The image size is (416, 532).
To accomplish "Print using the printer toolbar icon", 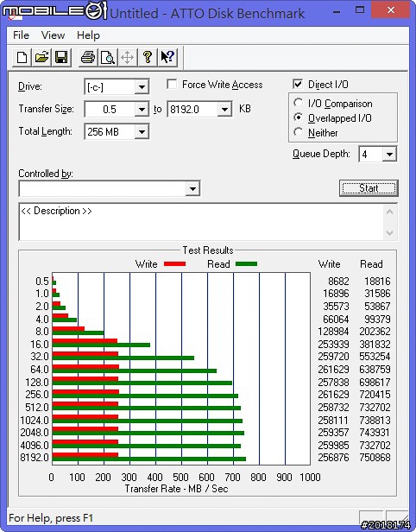I will [x=88, y=57].
